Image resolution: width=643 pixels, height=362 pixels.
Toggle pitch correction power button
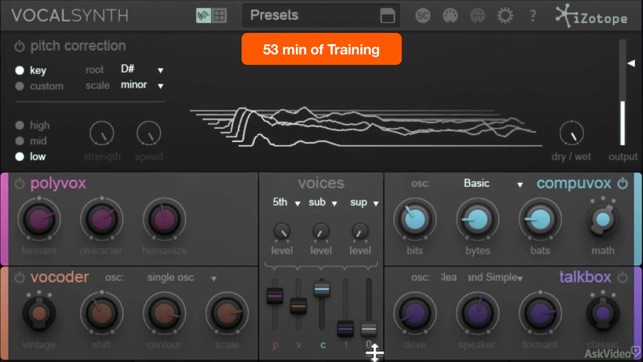click(x=19, y=46)
